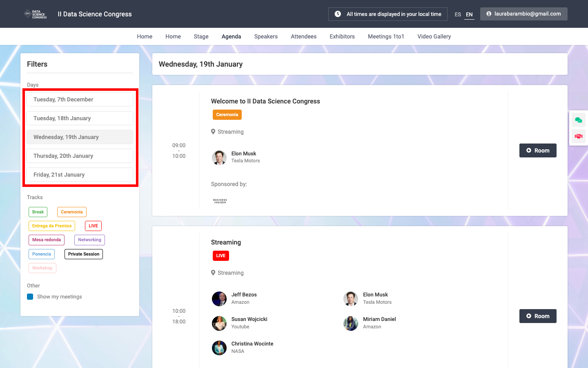This screenshot has width=588, height=368.
Task: Click Christina Wocinte speaker name
Action: click(x=252, y=344)
